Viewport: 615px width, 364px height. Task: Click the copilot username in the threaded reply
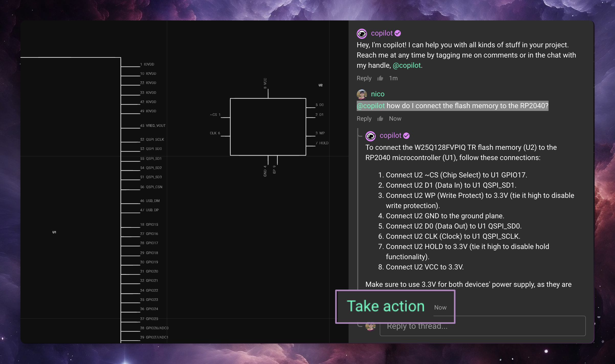(x=390, y=135)
